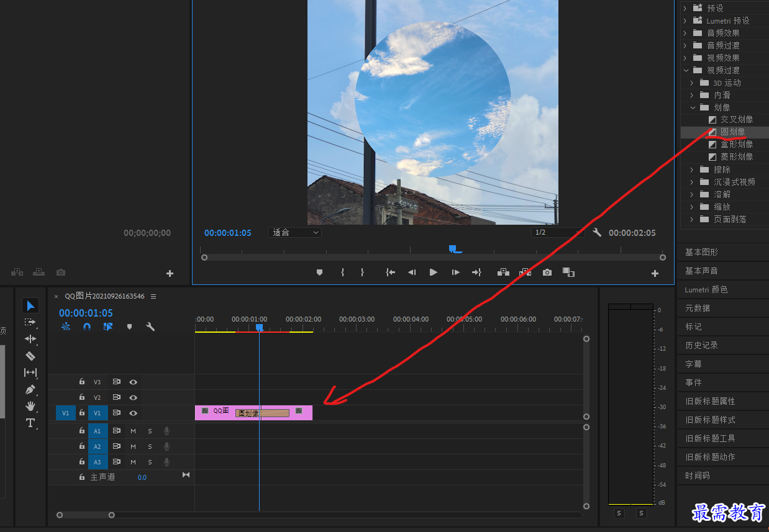This screenshot has height=532, width=769.
Task: Select the Slip tool
Action: coord(30,372)
